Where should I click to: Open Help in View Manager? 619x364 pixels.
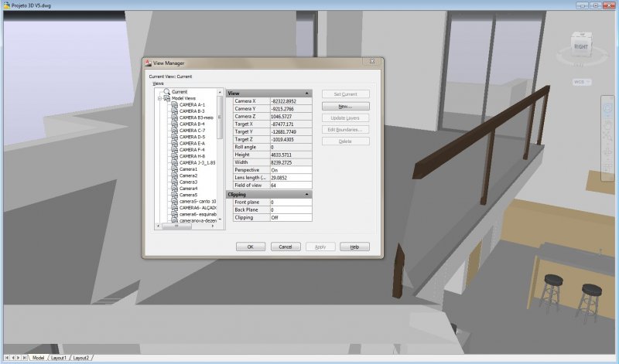tap(354, 247)
